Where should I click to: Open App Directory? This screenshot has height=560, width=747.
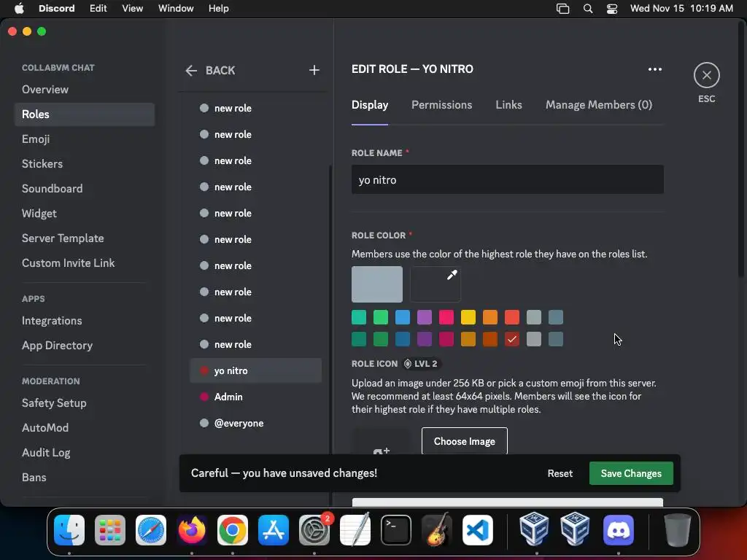pos(85,345)
